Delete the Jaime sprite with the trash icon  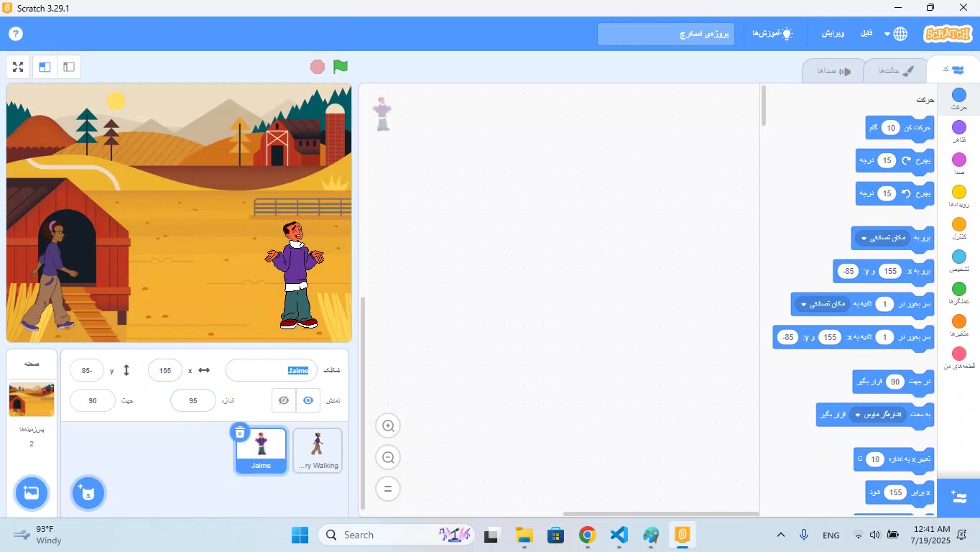[240, 432]
